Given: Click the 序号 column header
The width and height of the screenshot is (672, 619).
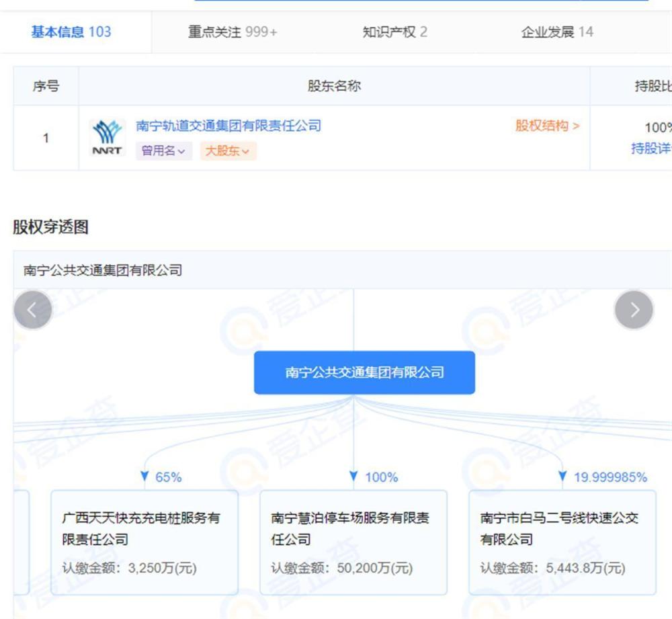Looking at the screenshot, I should coord(46,86).
